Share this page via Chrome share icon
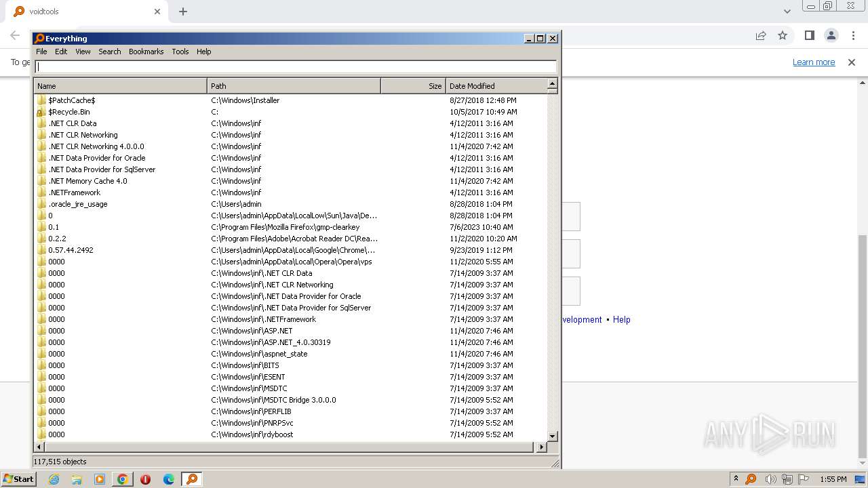The height and width of the screenshot is (488, 868). coord(761,35)
